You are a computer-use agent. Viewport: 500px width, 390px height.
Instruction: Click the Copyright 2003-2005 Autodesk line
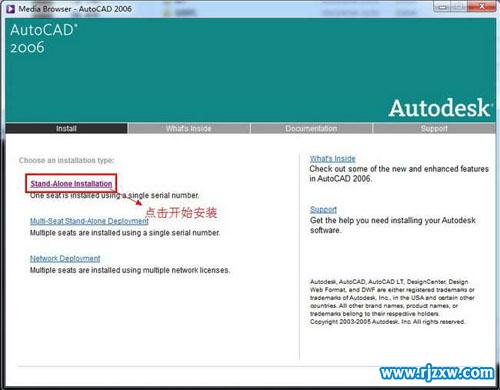coord(387,322)
